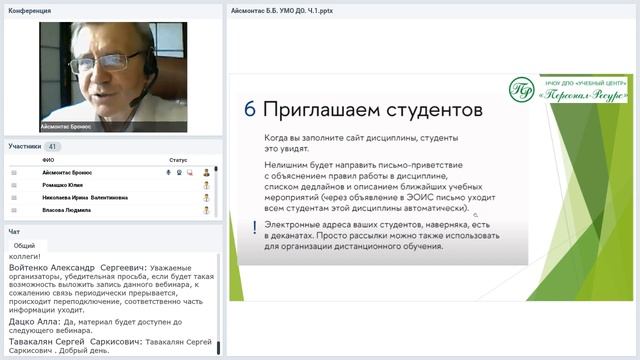Image resolution: width=640 pixels, height=360 pixels.
Task: Click the Статус column header
Action: tap(178, 160)
